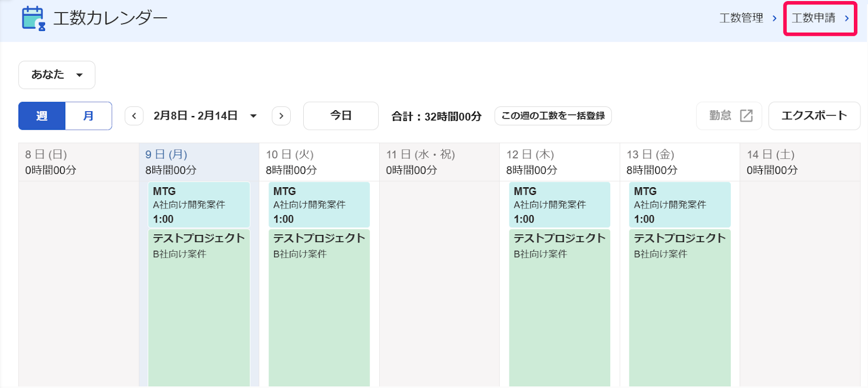Go to next week arrow
This screenshot has height=388, width=868.
coord(281,116)
